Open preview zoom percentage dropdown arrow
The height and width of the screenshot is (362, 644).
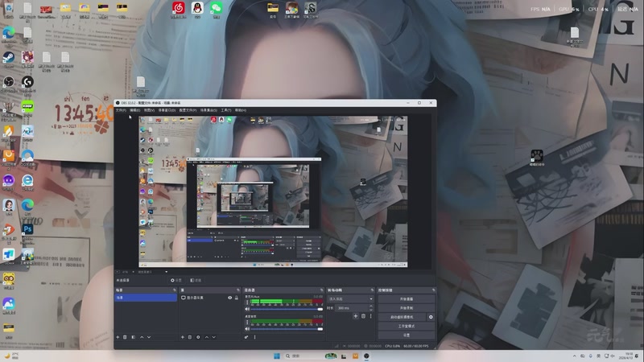click(133, 272)
